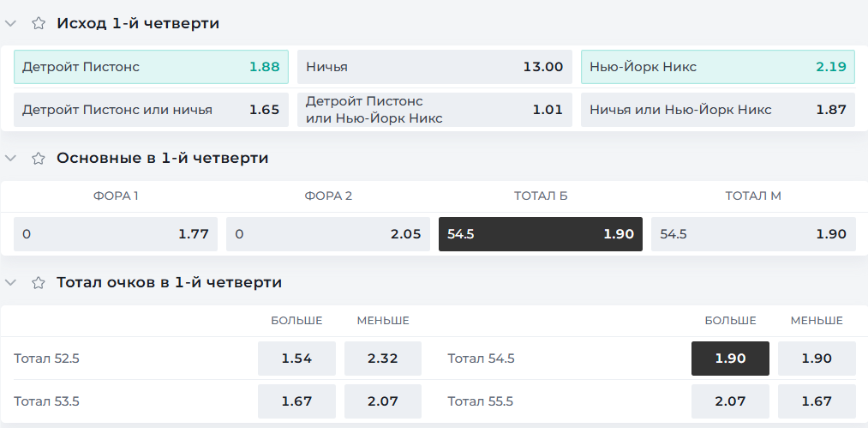Toggle Нью-Йорк Никс outcome at 2.19
This screenshot has width=868, height=428.
(718, 67)
